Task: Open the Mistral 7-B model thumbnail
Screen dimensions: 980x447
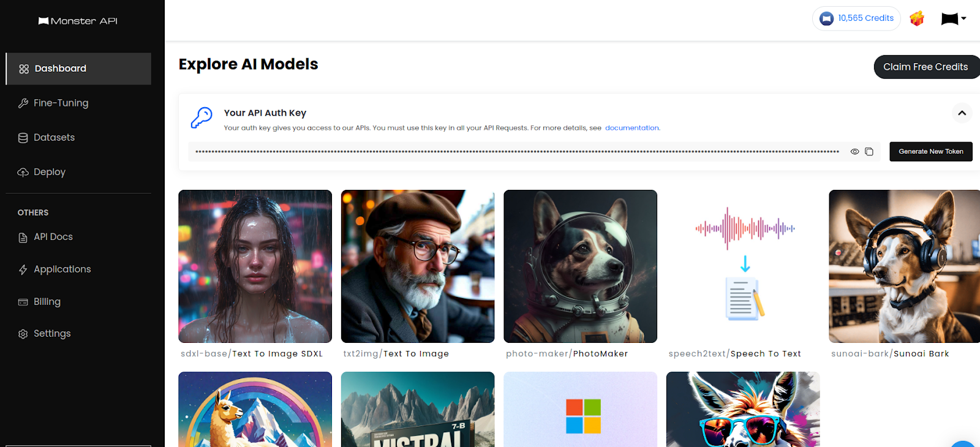Action: 418,409
